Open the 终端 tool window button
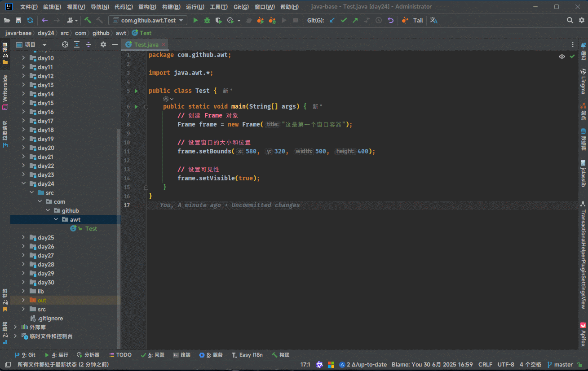 pyautogui.click(x=182, y=355)
